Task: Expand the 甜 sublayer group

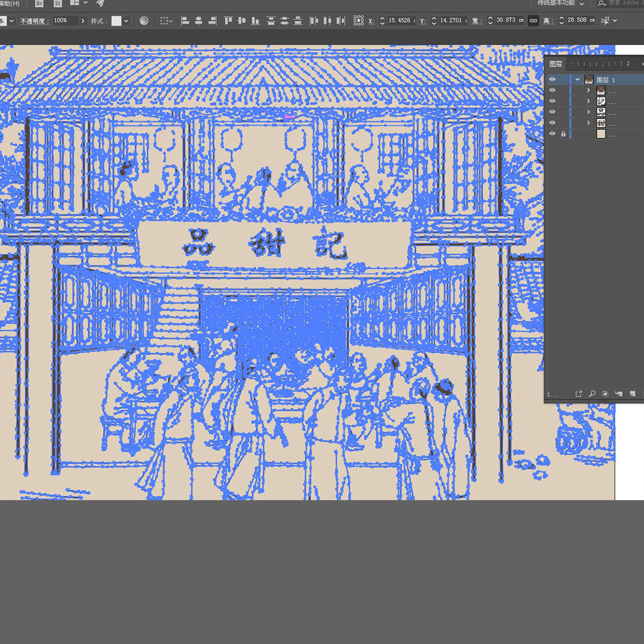Action: point(588,123)
